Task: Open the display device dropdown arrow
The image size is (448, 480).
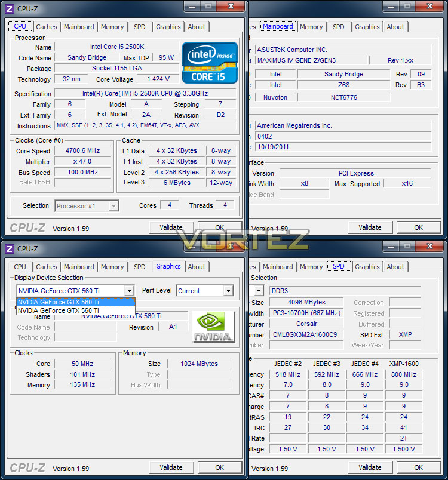Action: click(129, 291)
